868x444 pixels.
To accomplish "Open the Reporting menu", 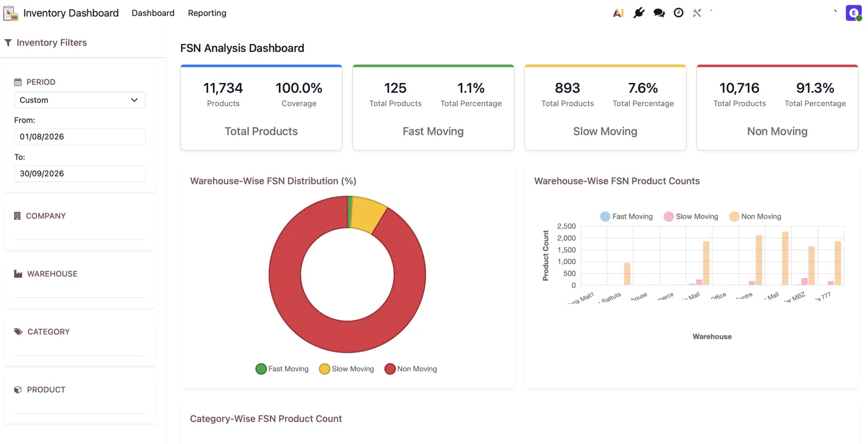I will coord(207,13).
